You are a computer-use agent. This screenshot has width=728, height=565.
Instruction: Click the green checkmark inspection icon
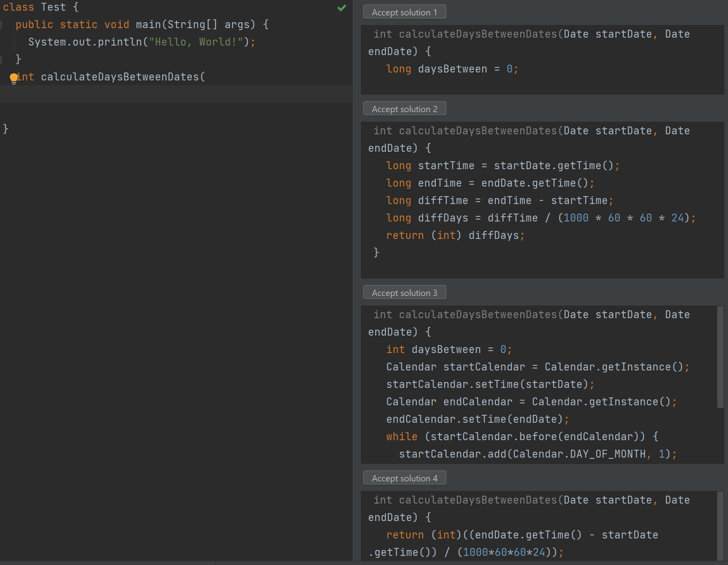point(342,8)
